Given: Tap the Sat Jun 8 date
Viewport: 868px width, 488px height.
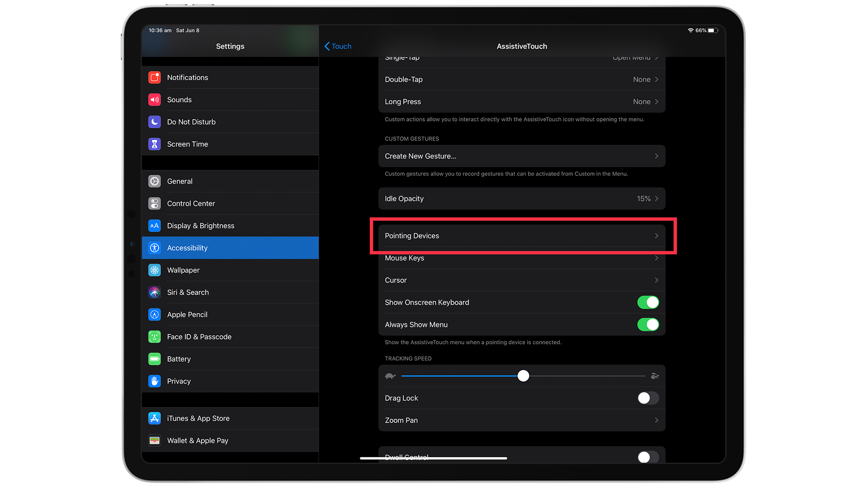Looking at the screenshot, I should (x=188, y=30).
